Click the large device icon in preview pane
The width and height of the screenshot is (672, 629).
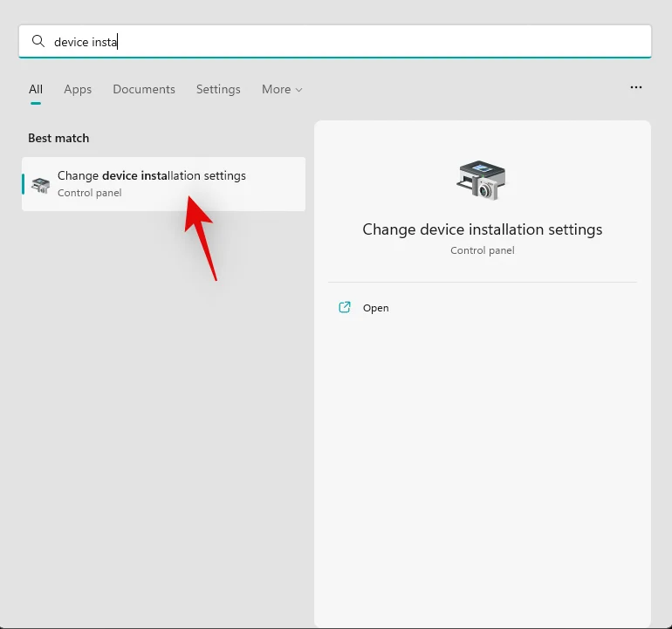pos(482,181)
